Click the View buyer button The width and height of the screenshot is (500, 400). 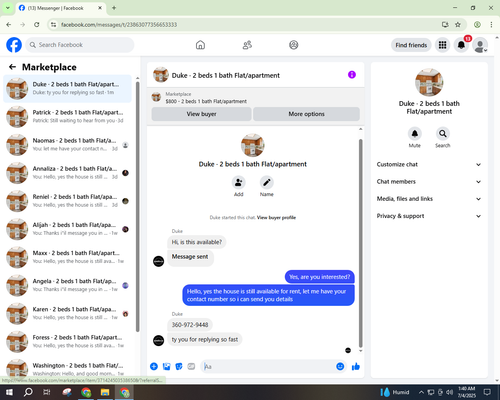click(x=201, y=114)
